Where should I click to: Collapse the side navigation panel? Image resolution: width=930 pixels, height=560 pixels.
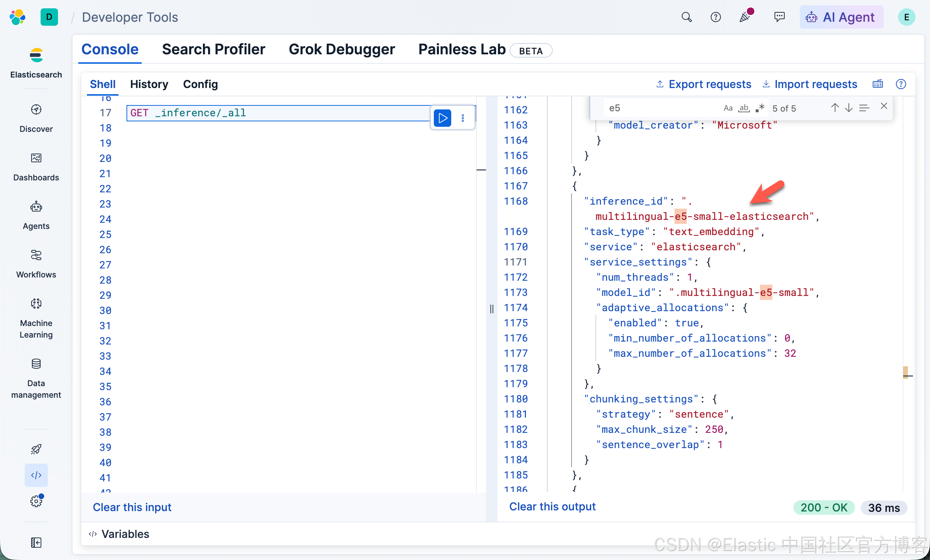pos(36,543)
